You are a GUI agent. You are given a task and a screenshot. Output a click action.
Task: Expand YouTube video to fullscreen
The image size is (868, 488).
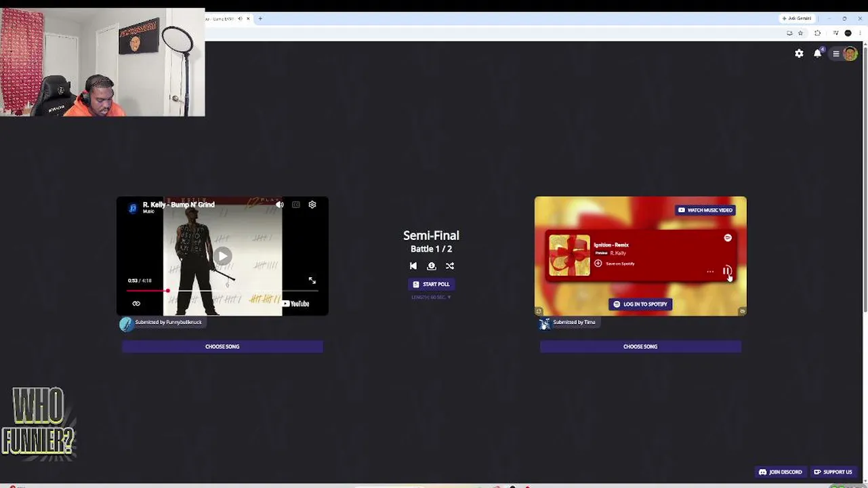point(312,281)
